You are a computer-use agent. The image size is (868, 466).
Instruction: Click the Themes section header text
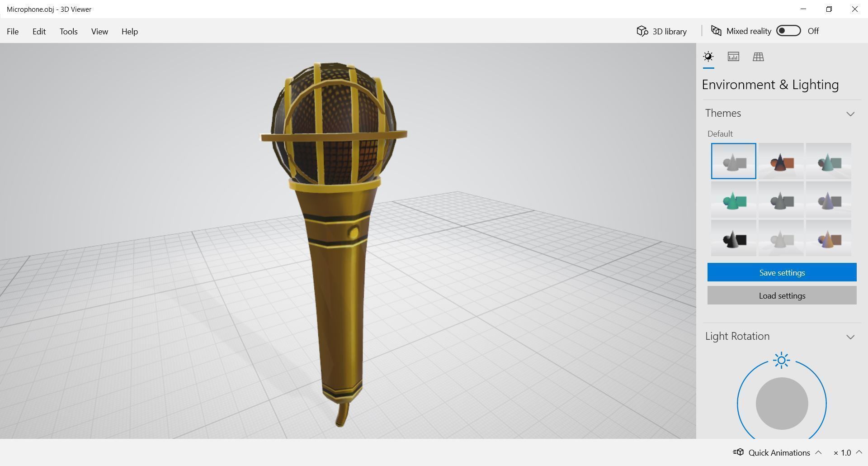[723, 113]
